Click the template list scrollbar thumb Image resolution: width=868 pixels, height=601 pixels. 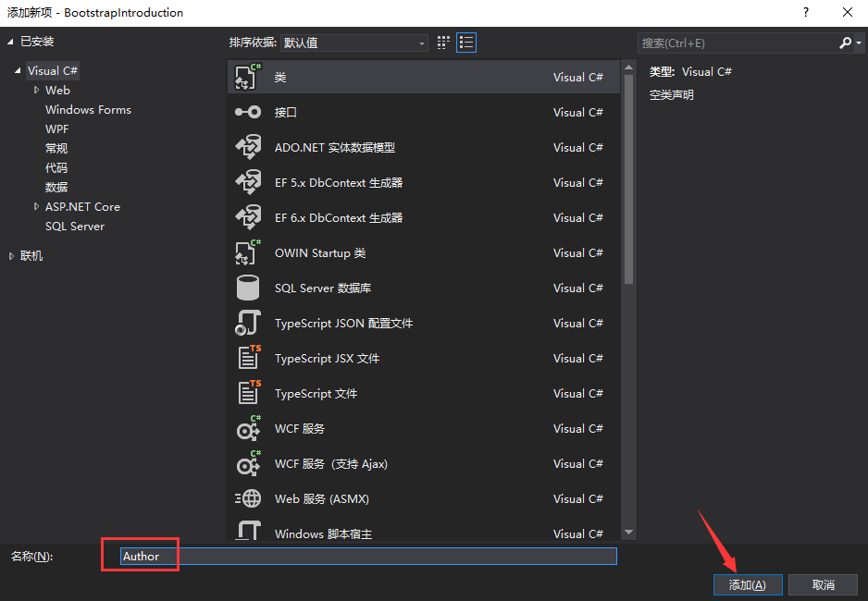tap(629, 179)
